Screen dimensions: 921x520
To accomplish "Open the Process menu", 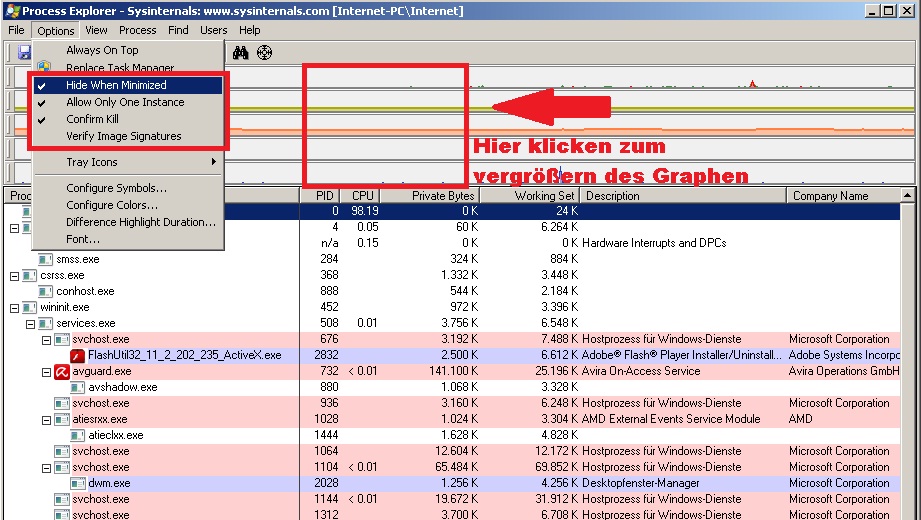I will pos(137,30).
